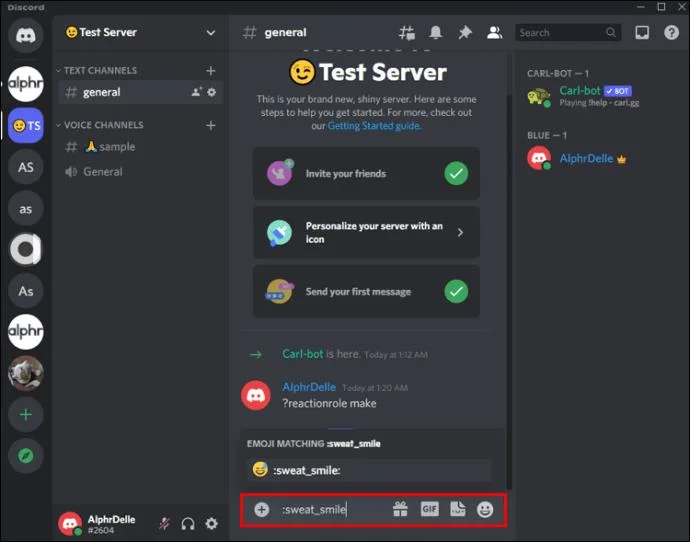
Task: Toggle the member list icon
Action: tap(494, 33)
